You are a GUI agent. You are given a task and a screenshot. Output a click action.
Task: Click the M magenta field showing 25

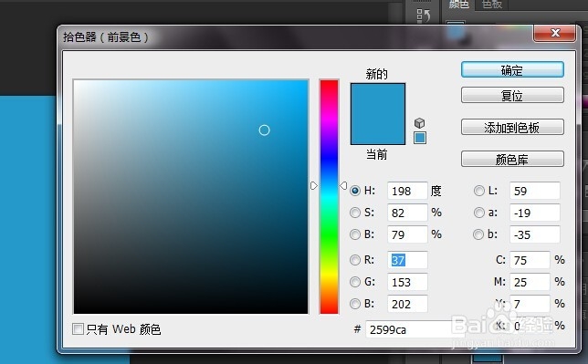(x=530, y=282)
